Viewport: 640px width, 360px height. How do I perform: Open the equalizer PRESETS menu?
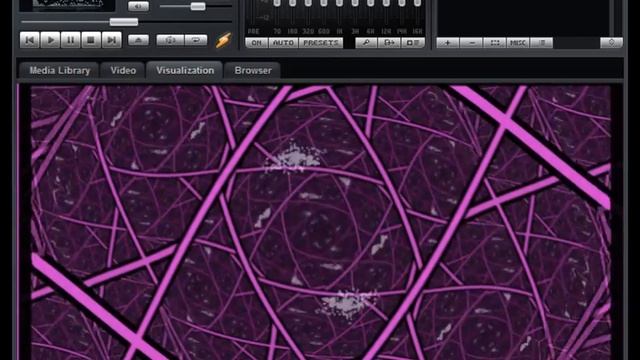point(321,43)
